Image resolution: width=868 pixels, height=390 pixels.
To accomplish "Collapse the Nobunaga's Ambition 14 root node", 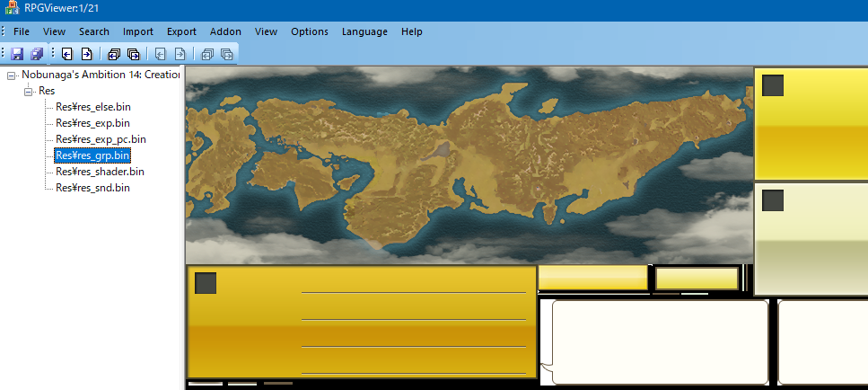I will [x=12, y=75].
